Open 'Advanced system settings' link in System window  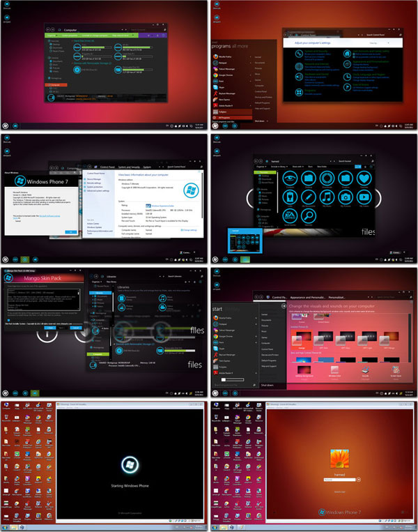tap(98, 190)
